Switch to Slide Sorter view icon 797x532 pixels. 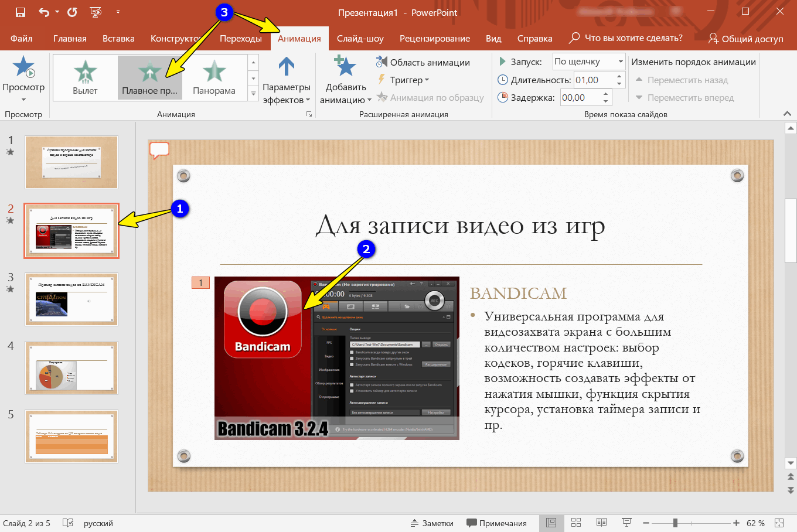(576, 523)
